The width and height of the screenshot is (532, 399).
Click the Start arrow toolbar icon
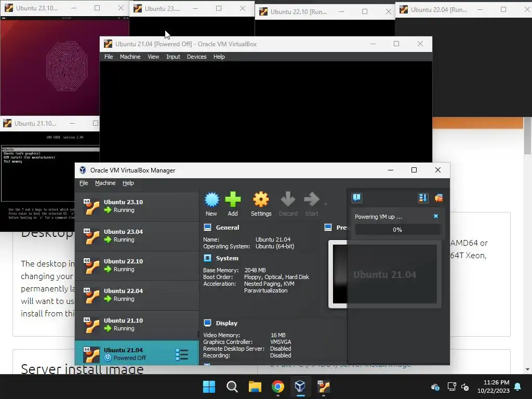[312, 204]
